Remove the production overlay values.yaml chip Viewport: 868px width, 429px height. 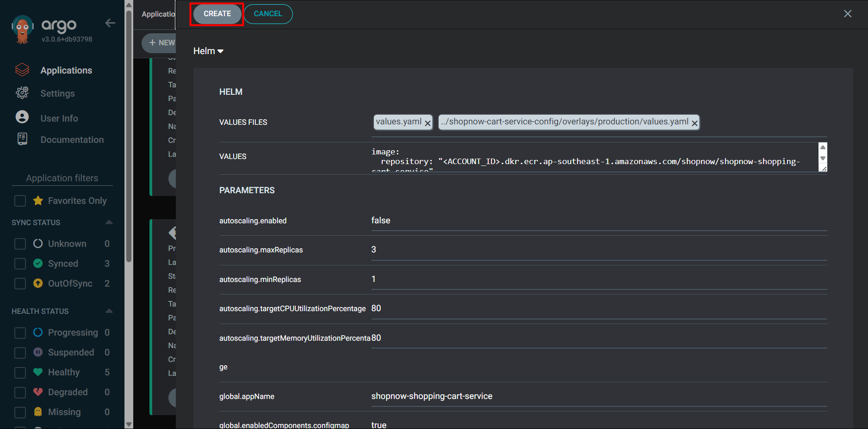point(694,123)
